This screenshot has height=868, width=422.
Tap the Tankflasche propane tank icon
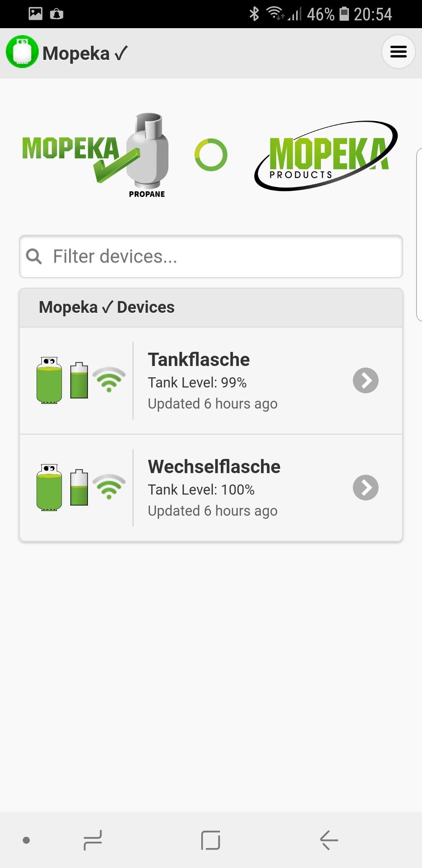click(49, 380)
